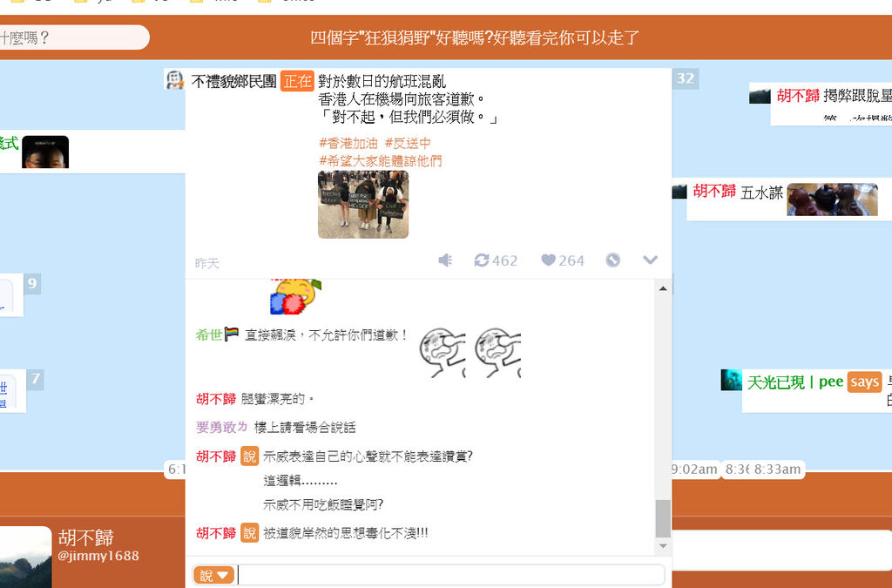Click the avatar beside 胡不歸 揭弊跟脫星 plurk
The image size is (892, 588).
tap(760, 95)
